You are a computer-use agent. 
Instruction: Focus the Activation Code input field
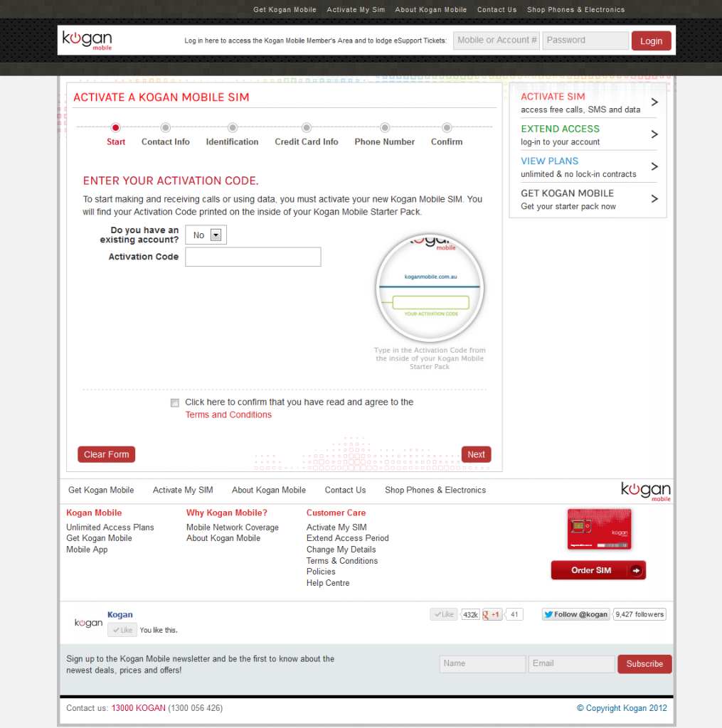tap(253, 257)
